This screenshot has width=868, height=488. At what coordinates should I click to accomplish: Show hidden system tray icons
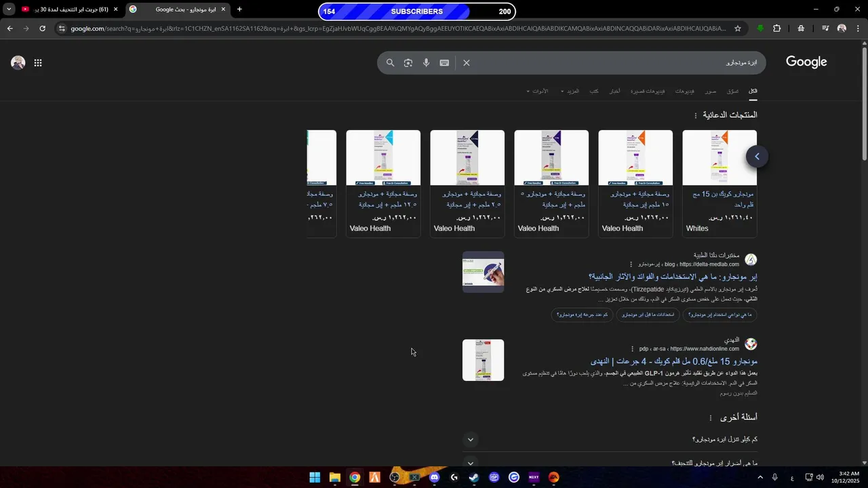[x=759, y=477]
